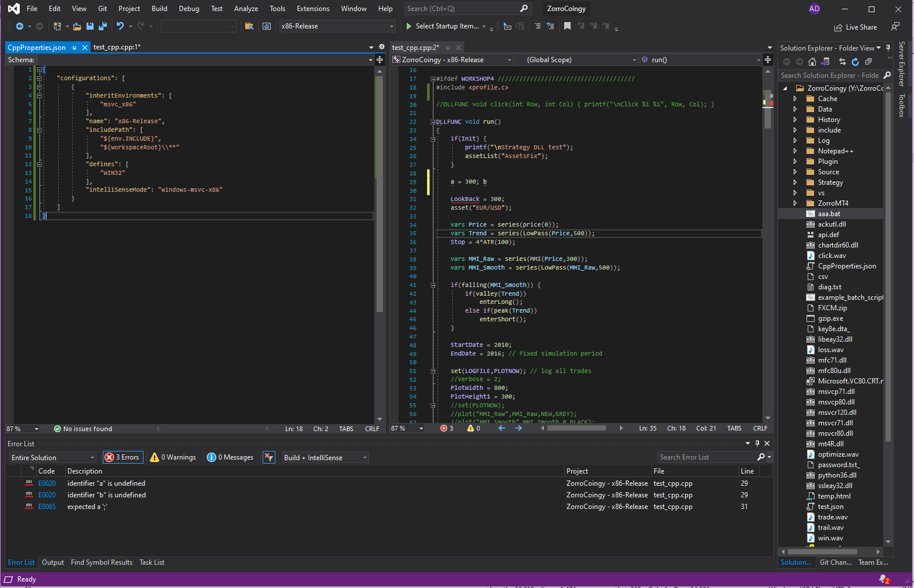Toggle the 0 Messages filter button

coord(231,457)
